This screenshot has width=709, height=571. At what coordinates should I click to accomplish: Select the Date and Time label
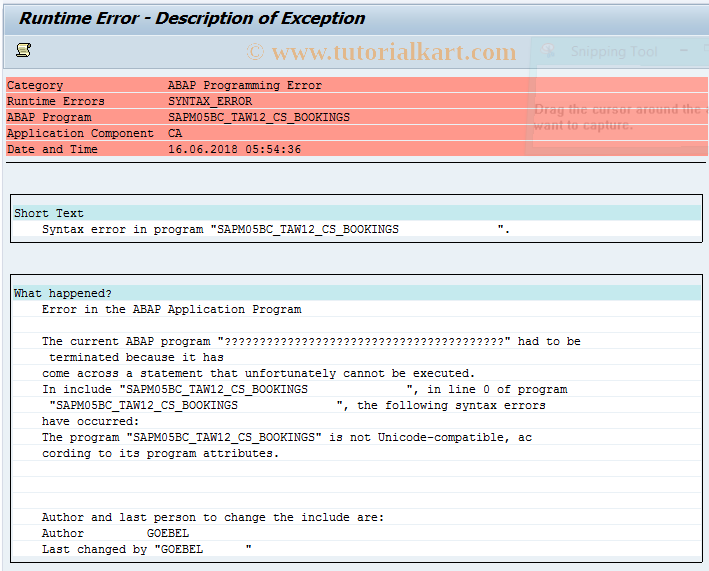(52, 149)
